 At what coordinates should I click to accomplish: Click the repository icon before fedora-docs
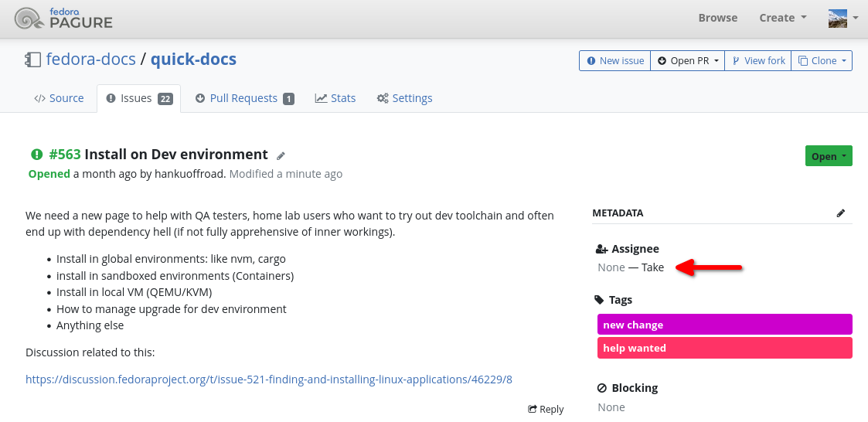pyautogui.click(x=32, y=60)
